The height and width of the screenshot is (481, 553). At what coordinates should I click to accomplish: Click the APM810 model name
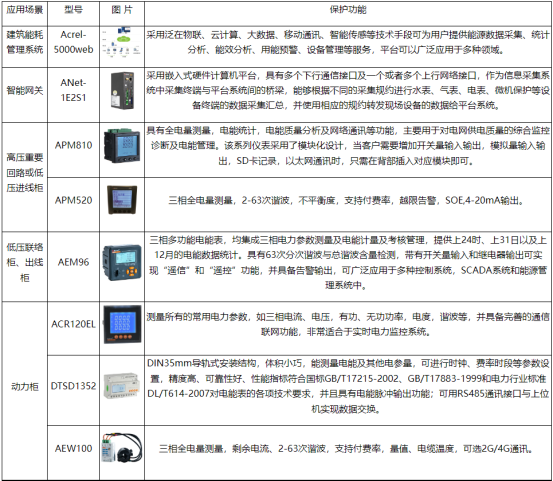(x=73, y=145)
